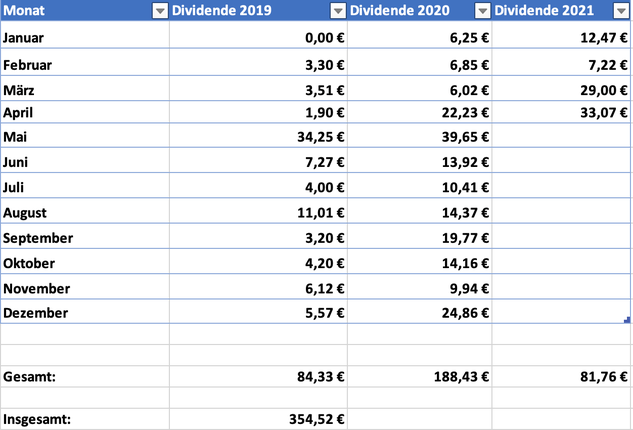Select the Dividende 2019 header text

click(x=222, y=10)
